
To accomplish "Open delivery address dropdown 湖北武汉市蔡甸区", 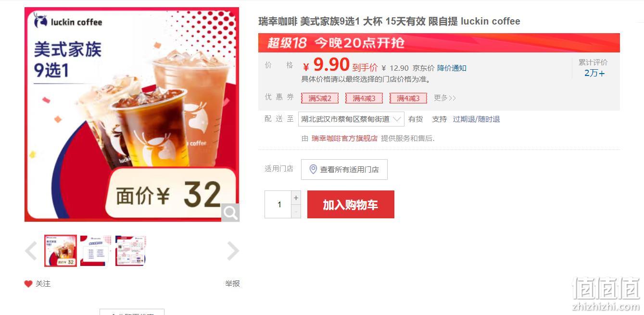I will (351, 119).
